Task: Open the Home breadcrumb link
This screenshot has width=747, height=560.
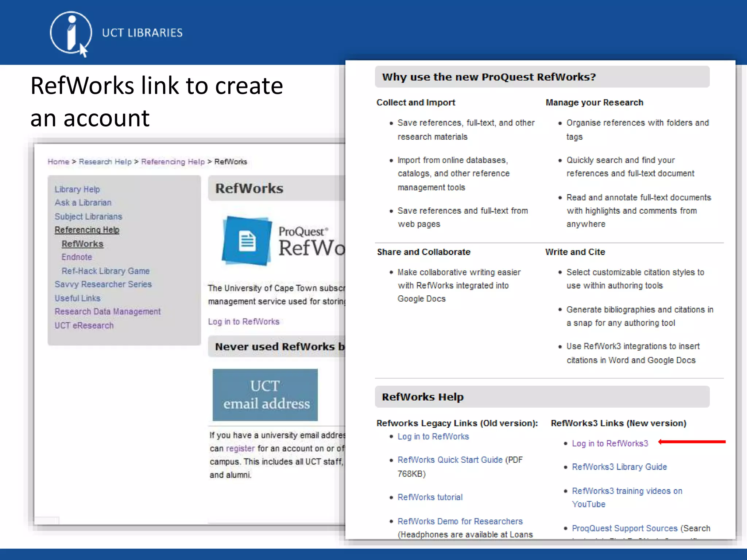Action: [x=58, y=162]
